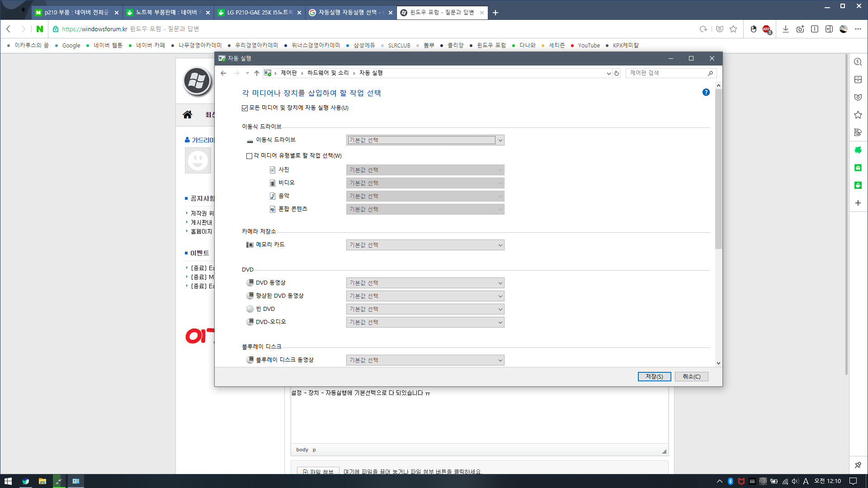Open browser downloads icon
The width and height of the screenshot is (868, 488).
pos(786,29)
